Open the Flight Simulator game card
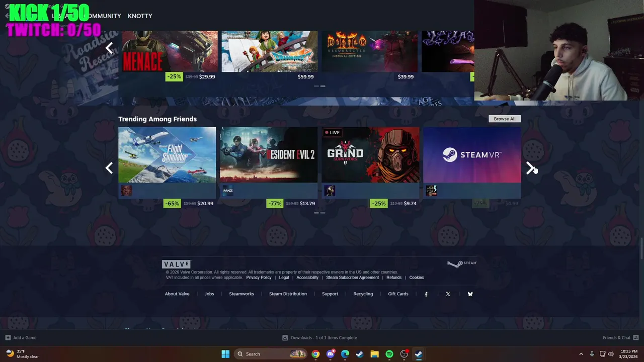 (x=167, y=155)
